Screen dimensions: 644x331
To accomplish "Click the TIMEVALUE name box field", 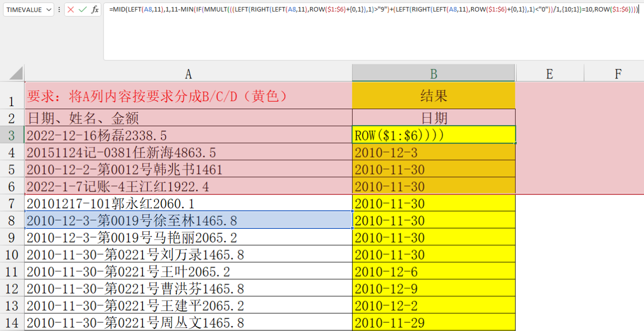I will [x=23, y=10].
